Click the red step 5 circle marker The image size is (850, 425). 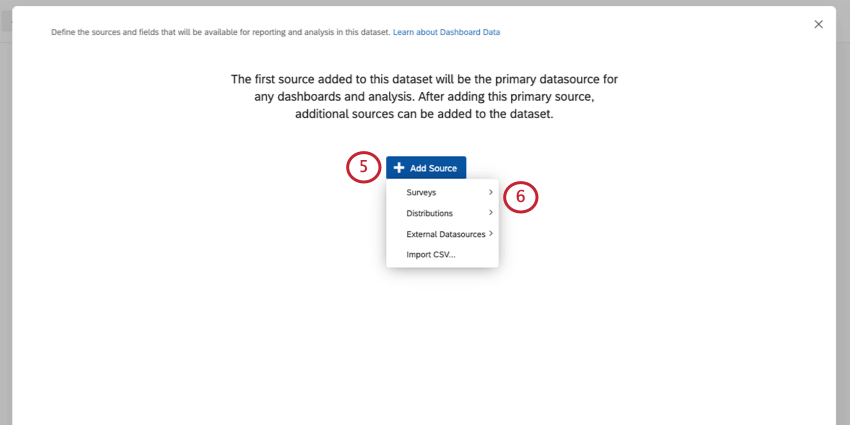tap(364, 168)
